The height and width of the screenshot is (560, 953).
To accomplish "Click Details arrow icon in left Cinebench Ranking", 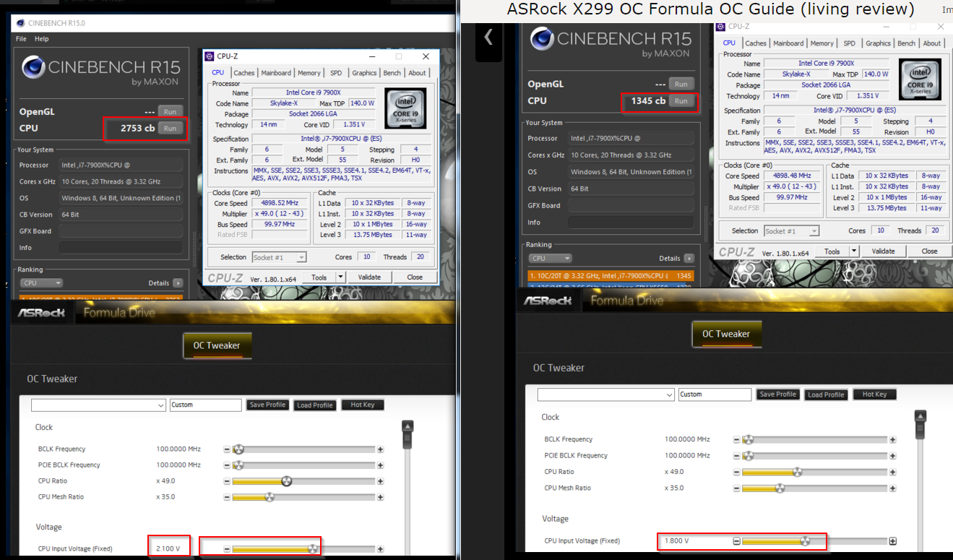I will (178, 283).
